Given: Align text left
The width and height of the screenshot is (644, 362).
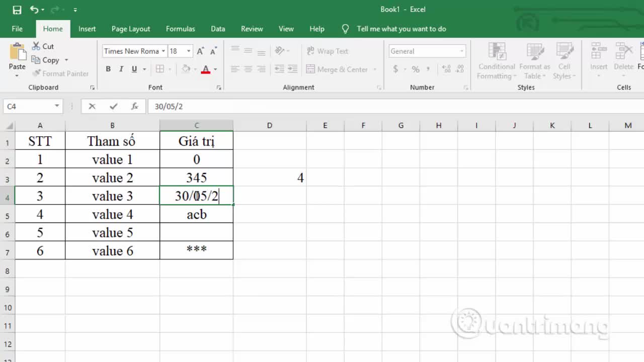Looking at the screenshot, I should [235, 69].
